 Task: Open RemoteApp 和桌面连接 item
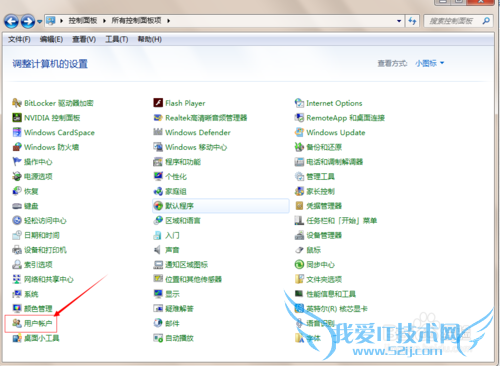click(340, 118)
